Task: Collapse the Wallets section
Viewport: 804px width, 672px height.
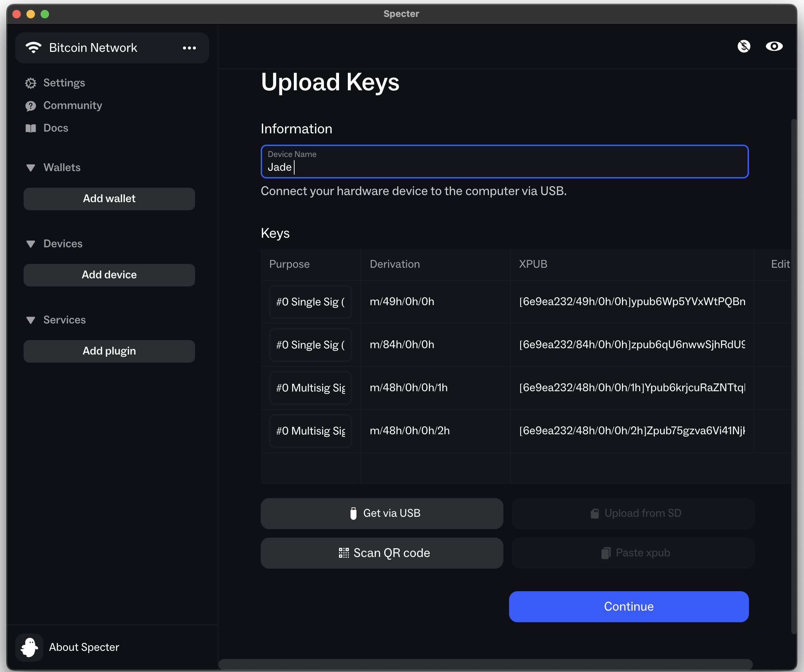Action: [x=31, y=168]
